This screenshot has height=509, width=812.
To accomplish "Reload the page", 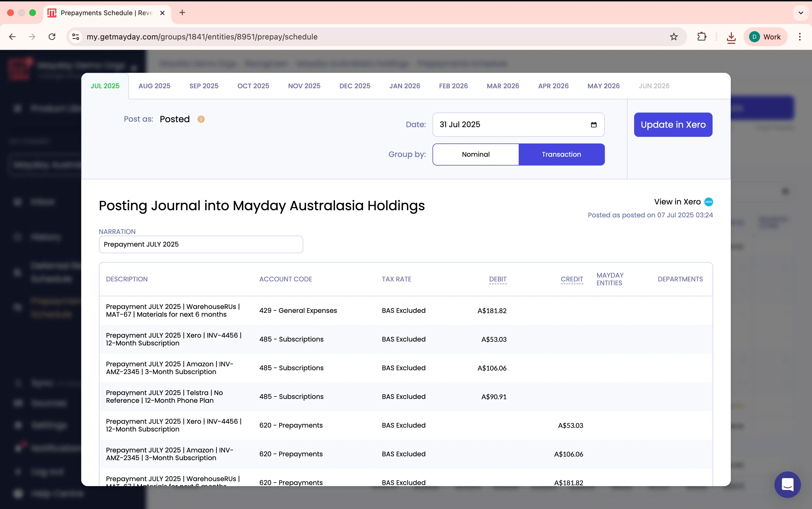I will pyautogui.click(x=52, y=37).
